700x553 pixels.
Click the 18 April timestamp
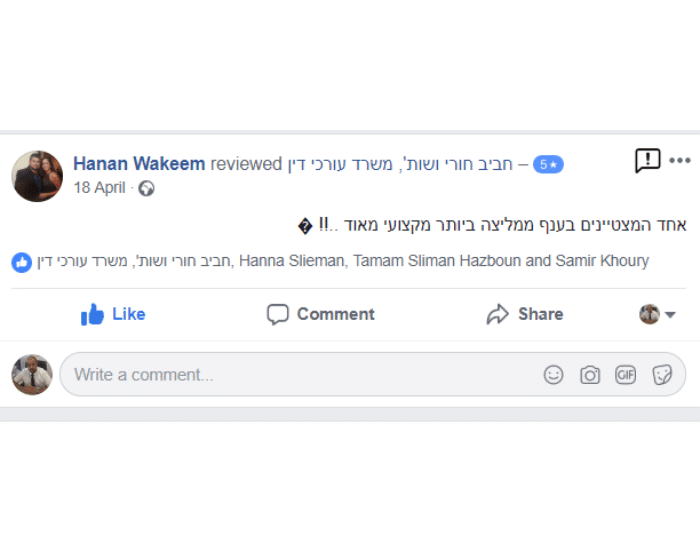[x=99, y=188]
